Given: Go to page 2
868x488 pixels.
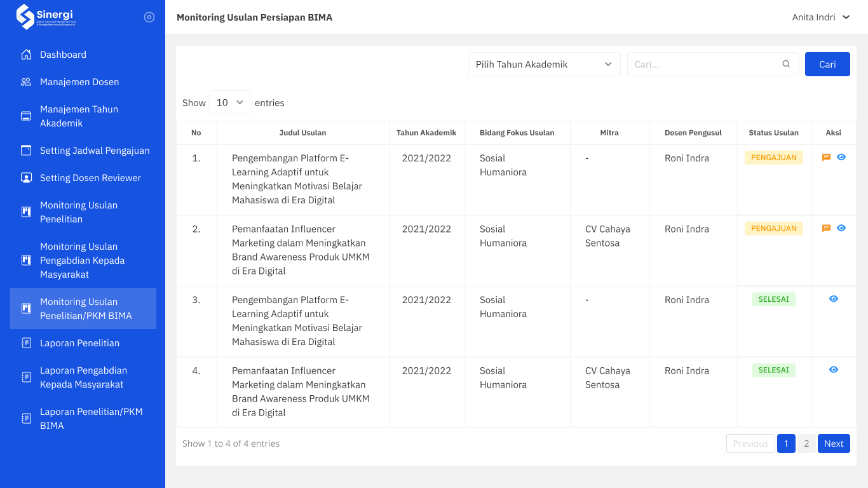Looking at the screenshot, I should coord(806,444).
